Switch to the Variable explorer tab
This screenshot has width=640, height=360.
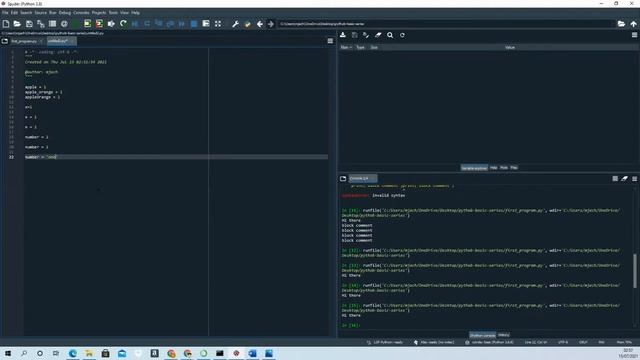474,168
